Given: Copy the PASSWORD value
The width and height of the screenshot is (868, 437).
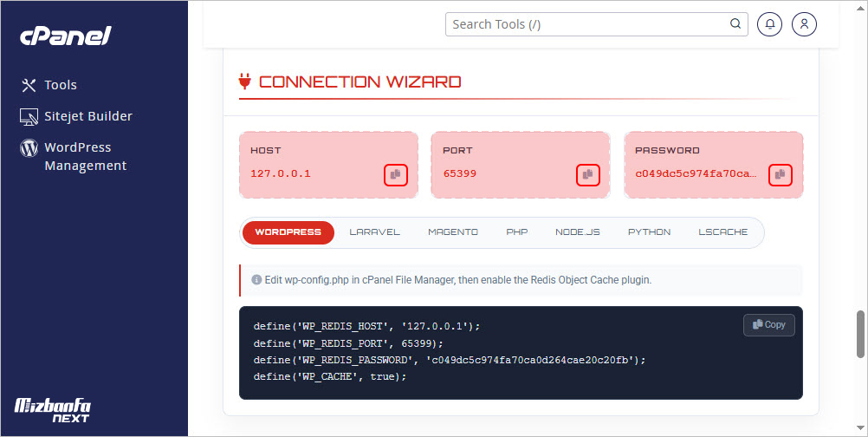Looking at the screenshot, I should (780, 175).
